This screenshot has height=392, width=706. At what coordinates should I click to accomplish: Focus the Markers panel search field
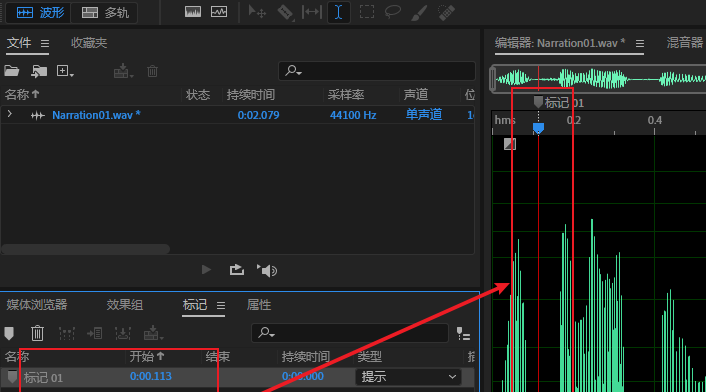pos(350,333)
